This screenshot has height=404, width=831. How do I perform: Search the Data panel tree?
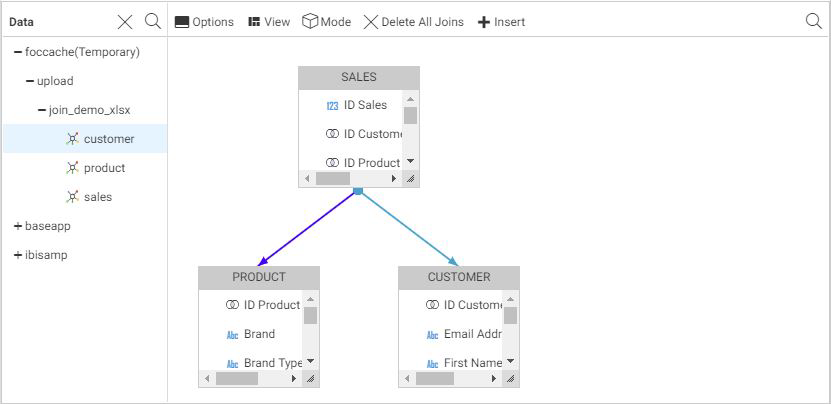[x=152, y=21]
